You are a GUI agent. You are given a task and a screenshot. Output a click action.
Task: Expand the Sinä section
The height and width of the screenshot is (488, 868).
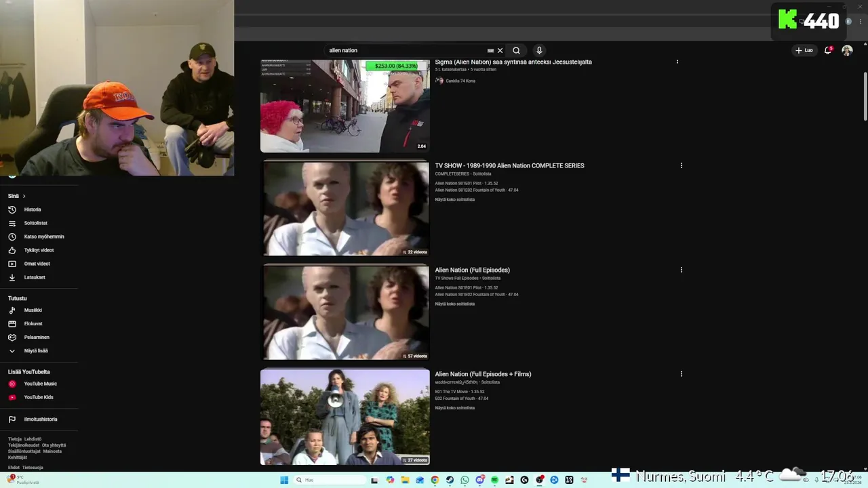pos(16,196)
